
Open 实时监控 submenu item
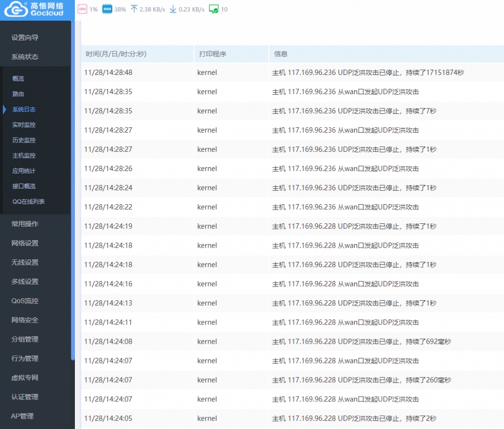click(24, 125)
